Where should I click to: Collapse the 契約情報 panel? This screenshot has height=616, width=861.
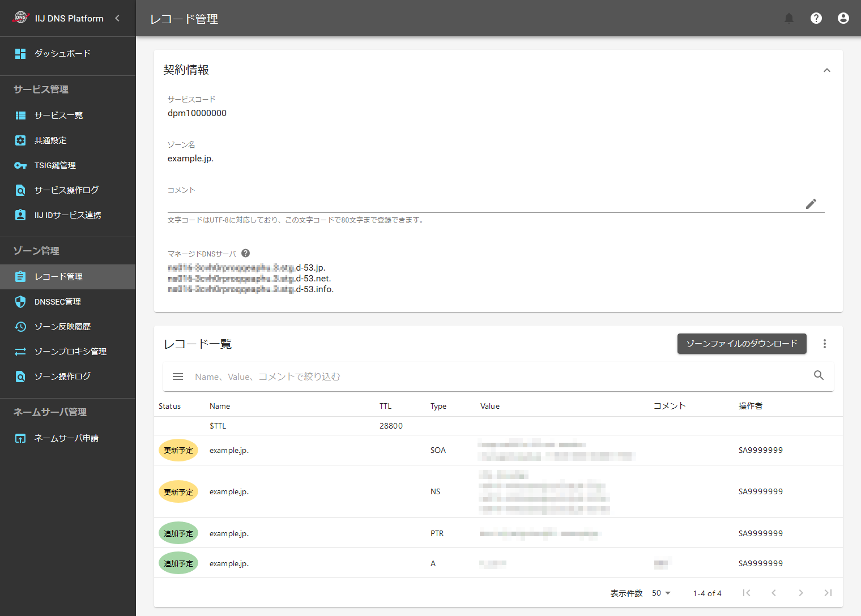[826, 70]
